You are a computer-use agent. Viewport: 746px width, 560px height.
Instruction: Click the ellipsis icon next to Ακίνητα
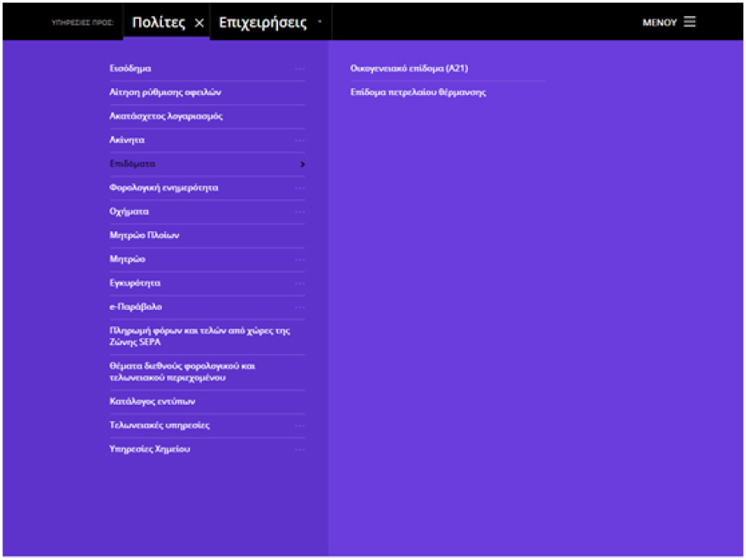[299, 140]
